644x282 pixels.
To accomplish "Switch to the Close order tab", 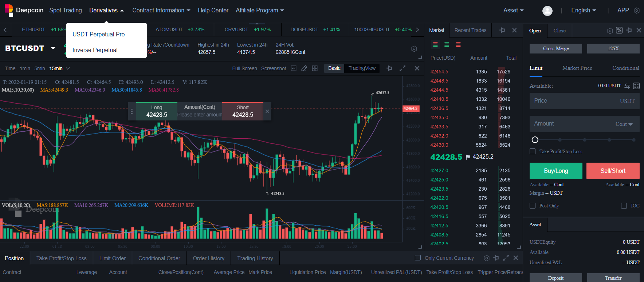I will click(x=559, y=31).
